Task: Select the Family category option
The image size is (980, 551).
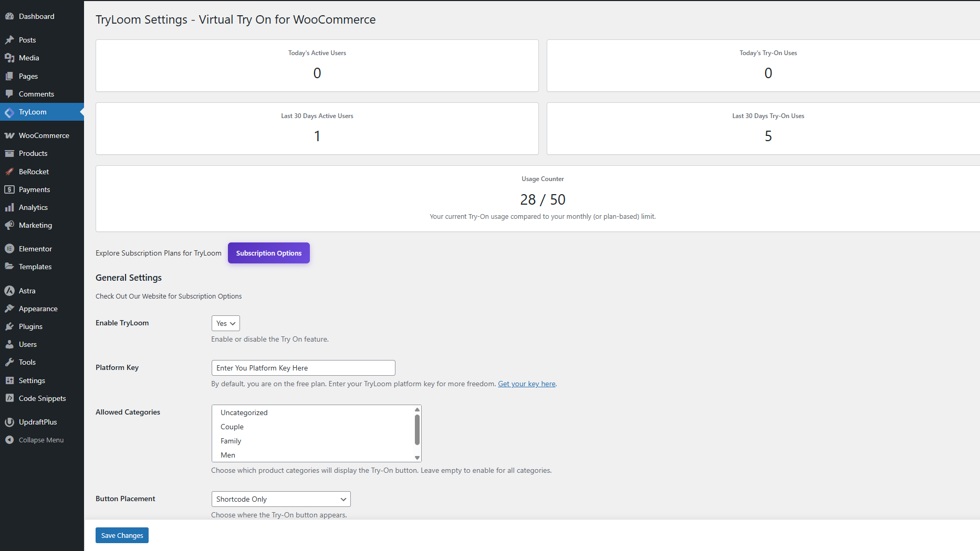Action: coord(231,441)
